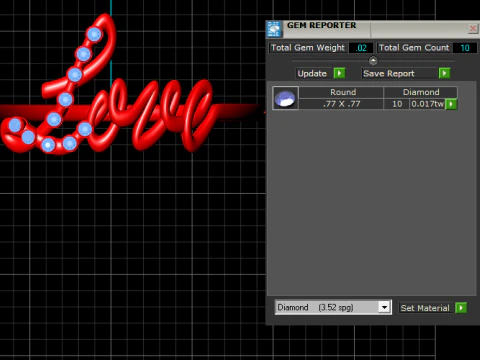Select the topmost blue gem on the letter L
Viewport: 480px width, 360px height.
(x=94, y=34)
